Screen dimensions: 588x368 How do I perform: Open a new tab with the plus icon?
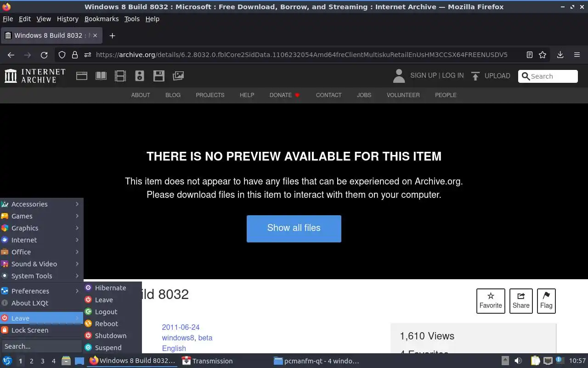(x=112, y=35)
